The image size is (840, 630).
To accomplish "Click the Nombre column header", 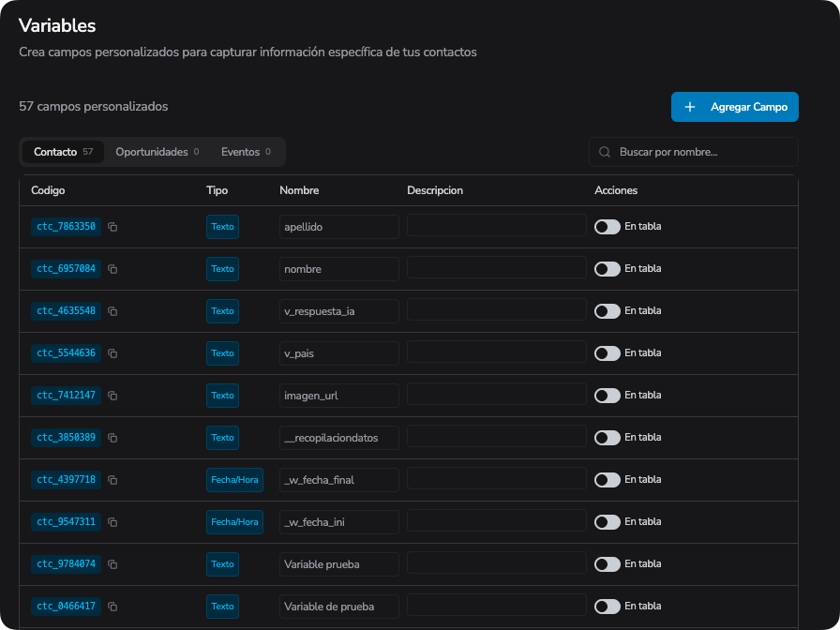I will pyautogui.click(x=299, y=190).
